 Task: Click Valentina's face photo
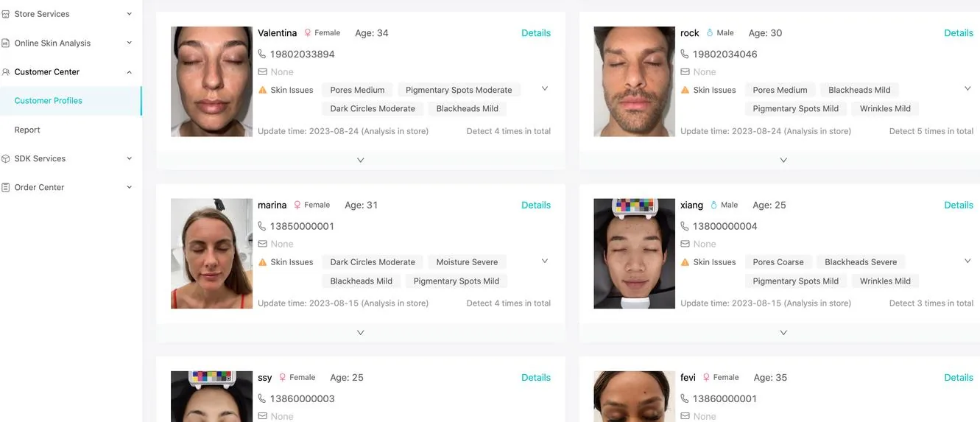pos(212,82)
